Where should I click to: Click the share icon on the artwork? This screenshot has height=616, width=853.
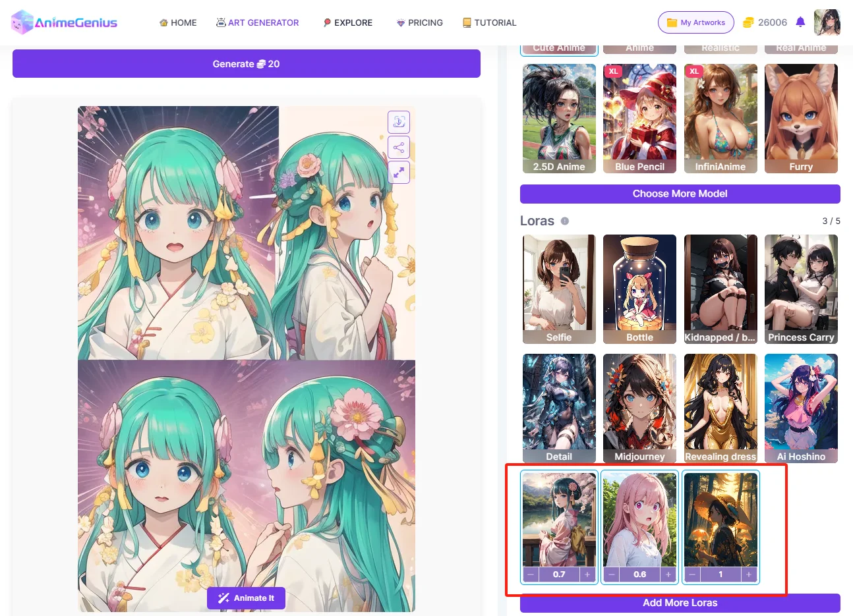pos(399,147)
